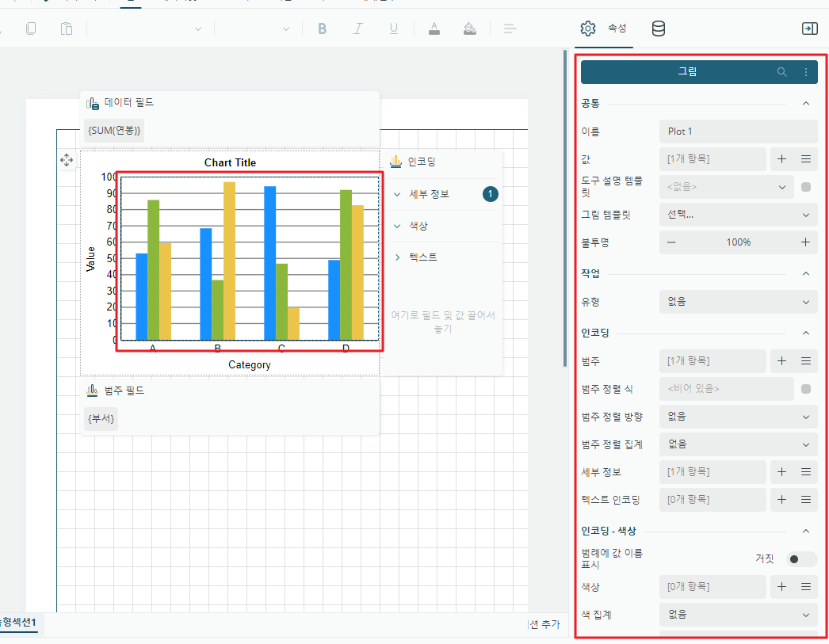Click the move handle icon beside chart
The width and height of the screenshot is (829, 644).
[67, 159]
